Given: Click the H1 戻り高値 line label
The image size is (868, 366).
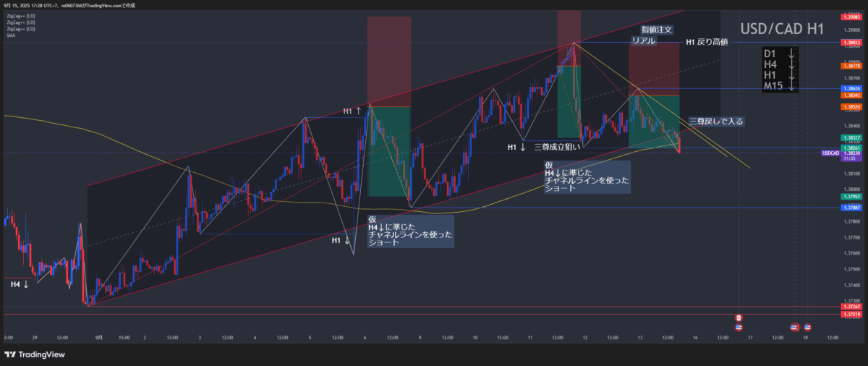Looking at the screenshot, I should coord(707,43).
